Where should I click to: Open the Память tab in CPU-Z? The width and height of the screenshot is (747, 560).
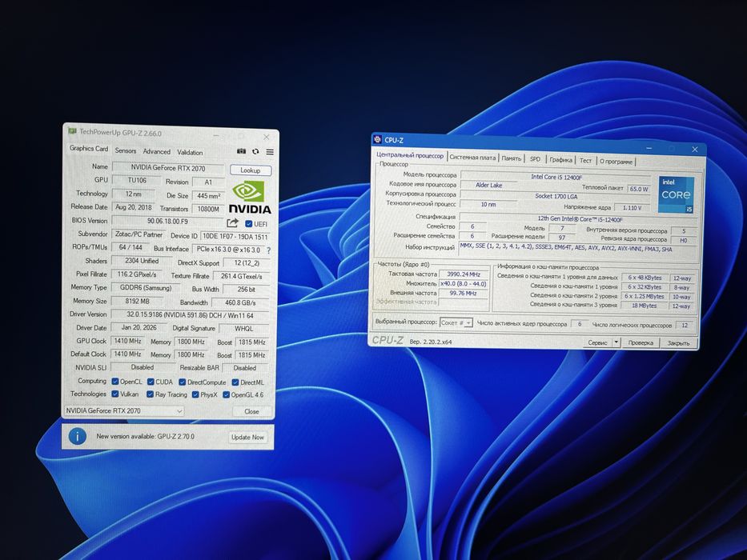pyautogui.click(x=511, y=158)
